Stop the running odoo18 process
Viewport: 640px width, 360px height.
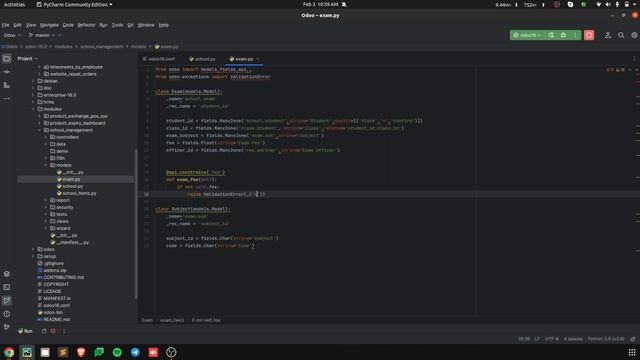pos(589,35)
